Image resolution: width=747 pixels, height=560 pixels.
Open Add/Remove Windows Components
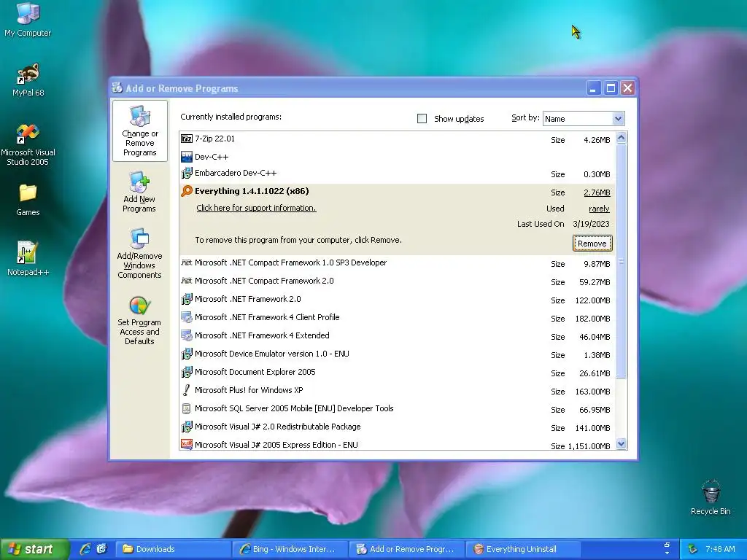click(139, 253)
